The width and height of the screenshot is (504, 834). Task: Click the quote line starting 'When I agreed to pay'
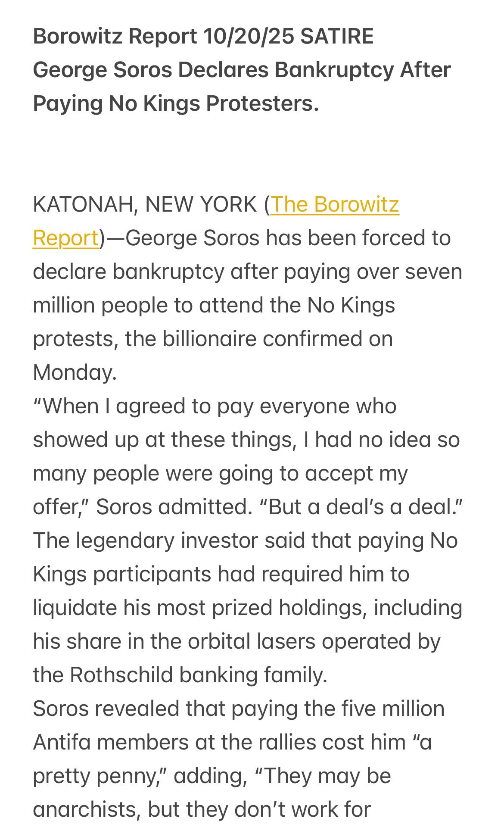pos(215,406)
